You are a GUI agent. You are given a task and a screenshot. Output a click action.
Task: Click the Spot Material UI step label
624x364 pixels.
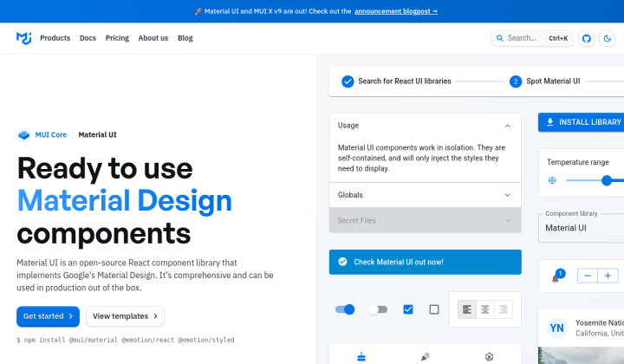click(553, 81)
